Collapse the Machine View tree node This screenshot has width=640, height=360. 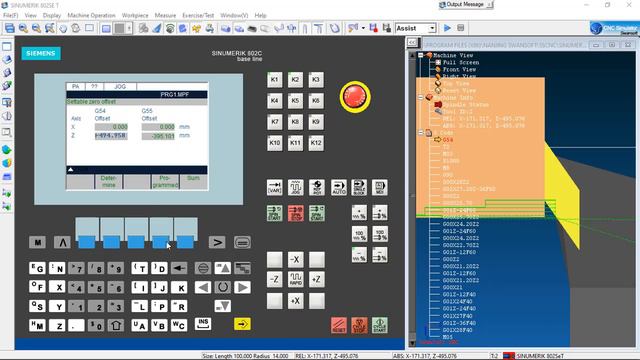click(420, 55)
